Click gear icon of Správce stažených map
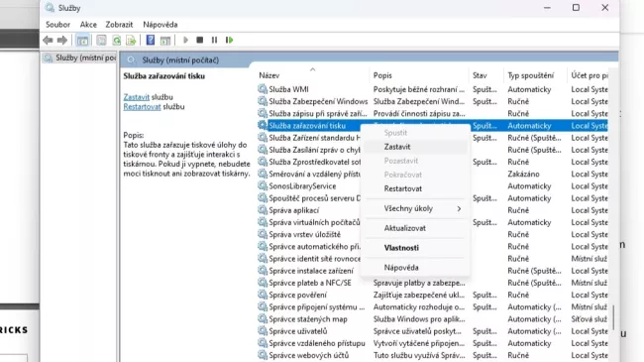The height and width of the screenshot is (362, 644). point(263,318)
